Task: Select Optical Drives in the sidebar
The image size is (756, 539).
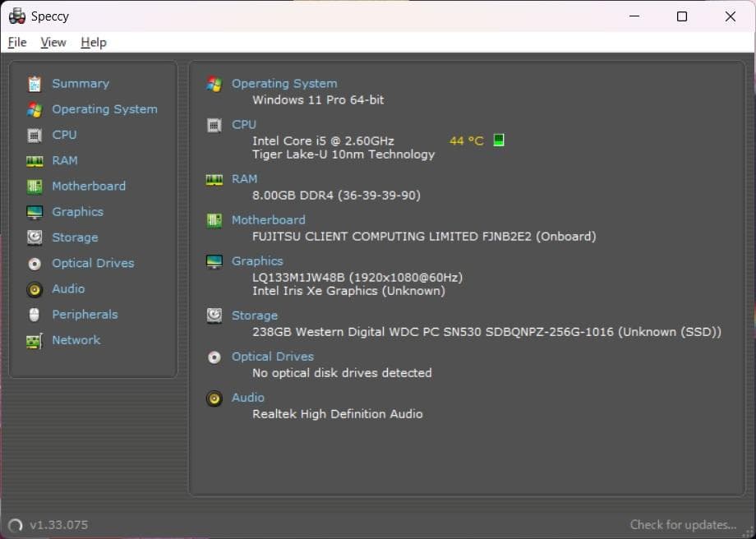Action: [x=93, y=263]
